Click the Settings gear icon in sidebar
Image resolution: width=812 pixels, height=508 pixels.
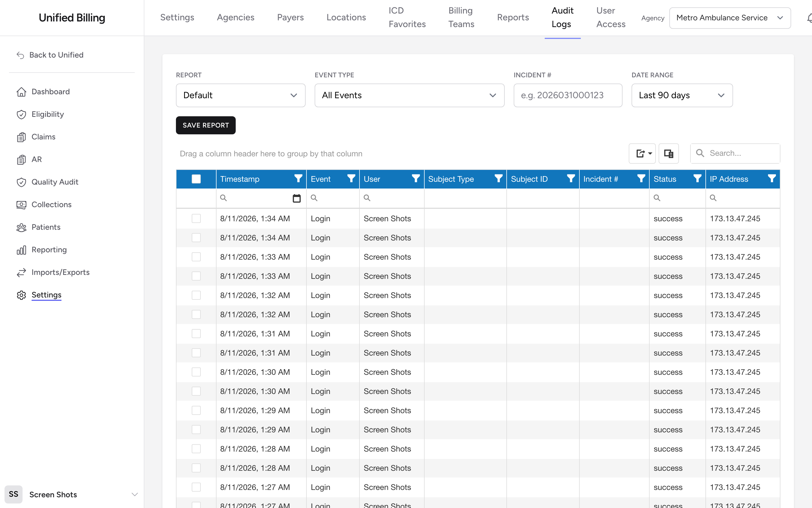tap(21, 295)
